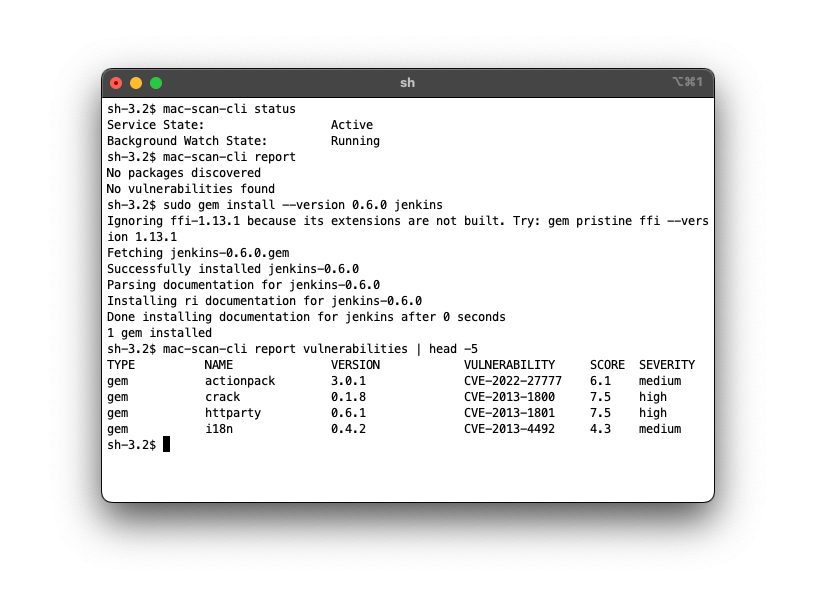The width and height of the screenshot is (820, 602).
Task: Click 'Service State:' label
Action: 155,125
